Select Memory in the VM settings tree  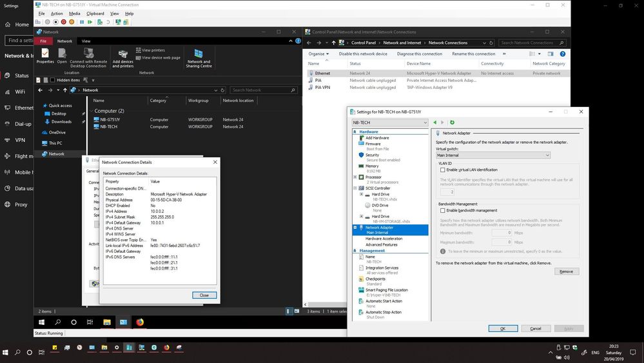[372, 166]
